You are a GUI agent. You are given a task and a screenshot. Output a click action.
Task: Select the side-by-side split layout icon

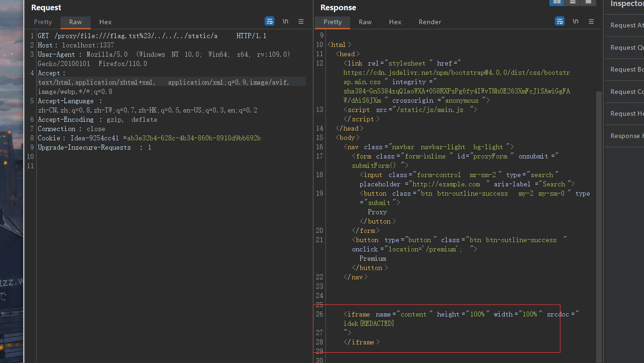coord(557,2)
